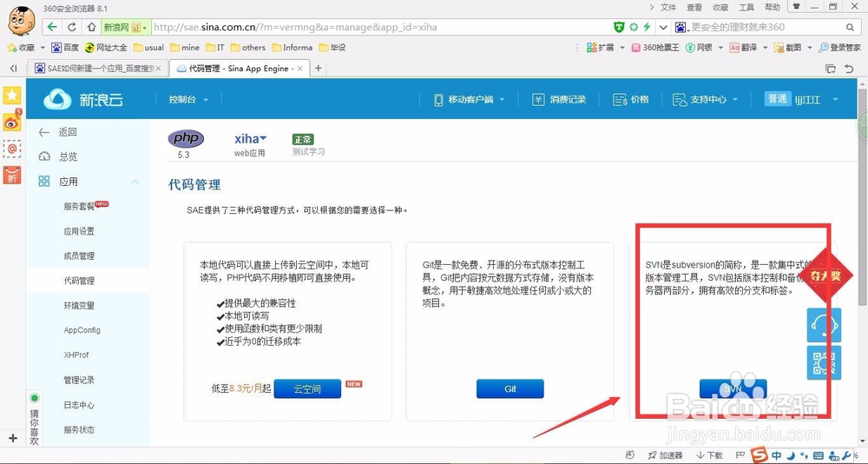Image resolution: width=868 pixels, height=464 pixels.
Task: Open the browser home page icon
Action: pyautogui.click(x=91, y=27)
